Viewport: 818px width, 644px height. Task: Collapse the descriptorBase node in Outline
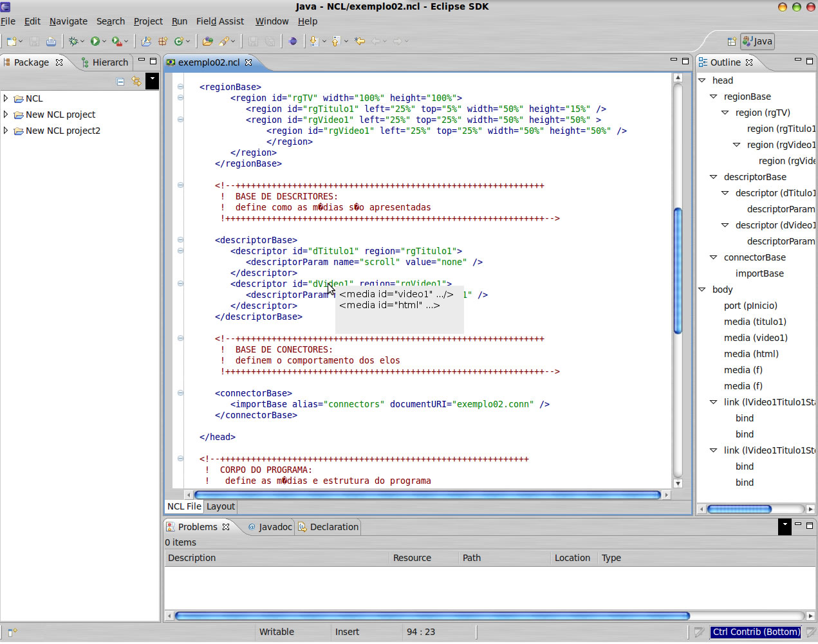[x=713, y=177]
